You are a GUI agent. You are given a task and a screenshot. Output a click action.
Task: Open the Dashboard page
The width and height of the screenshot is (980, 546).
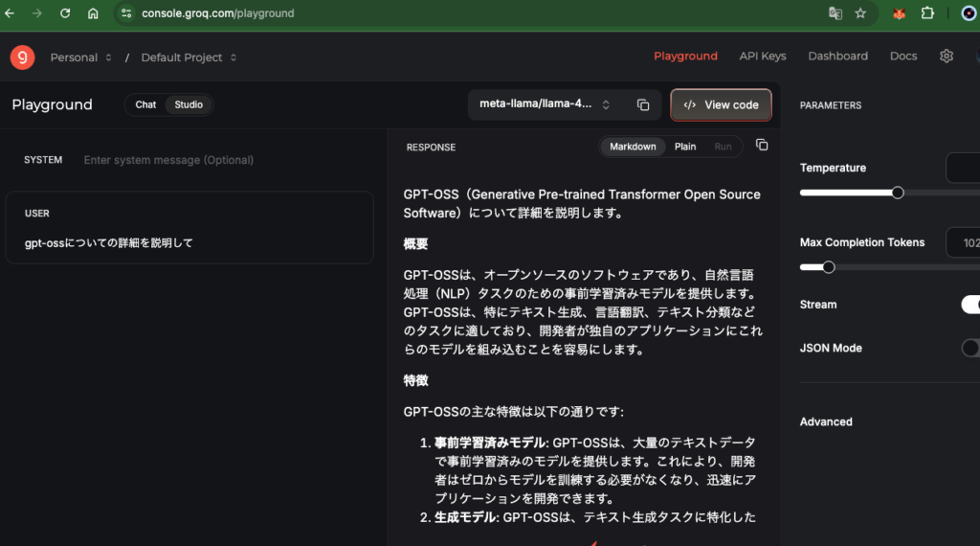click(x=837, y=57)
